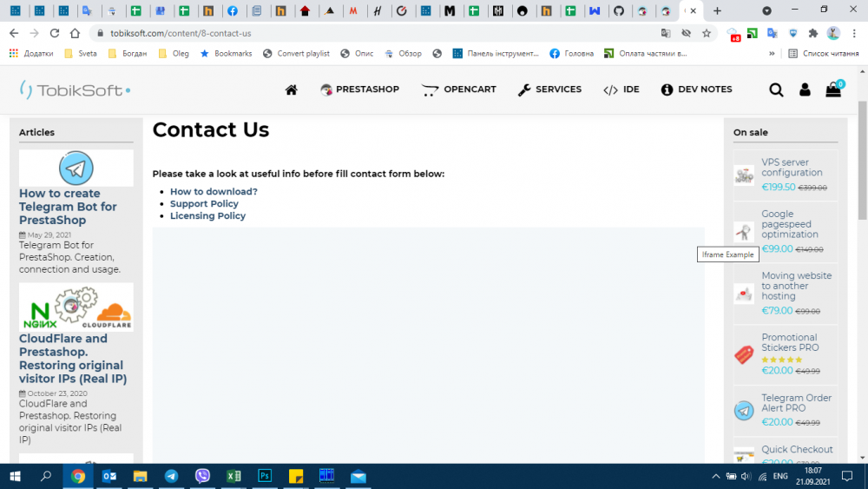
Task: Click the site search magnifier icon
Action: (776, 89)
